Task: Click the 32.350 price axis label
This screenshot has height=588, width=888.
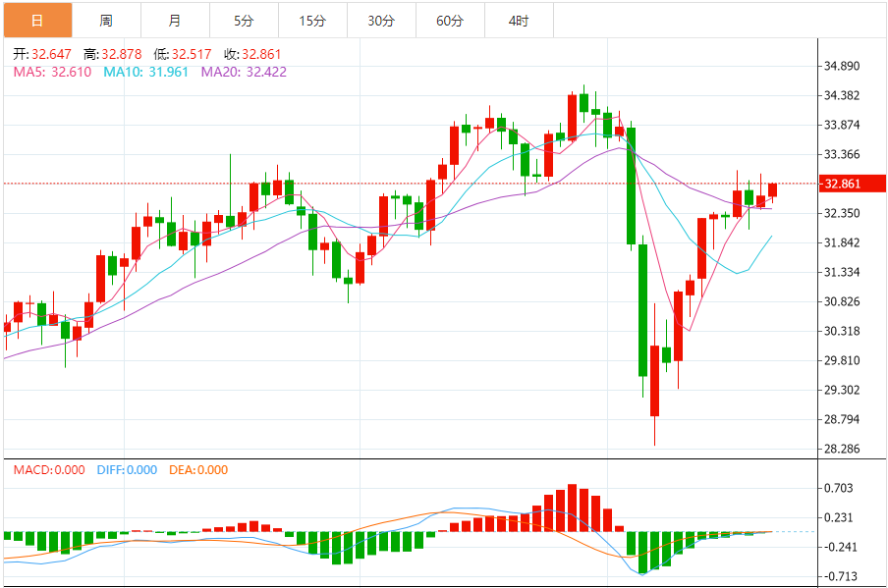Action: (842, 213)
